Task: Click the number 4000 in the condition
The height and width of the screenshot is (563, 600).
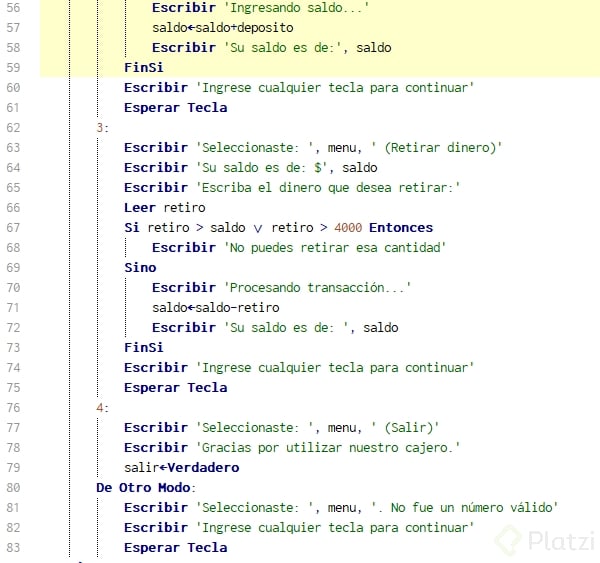Action: [348, 228]
